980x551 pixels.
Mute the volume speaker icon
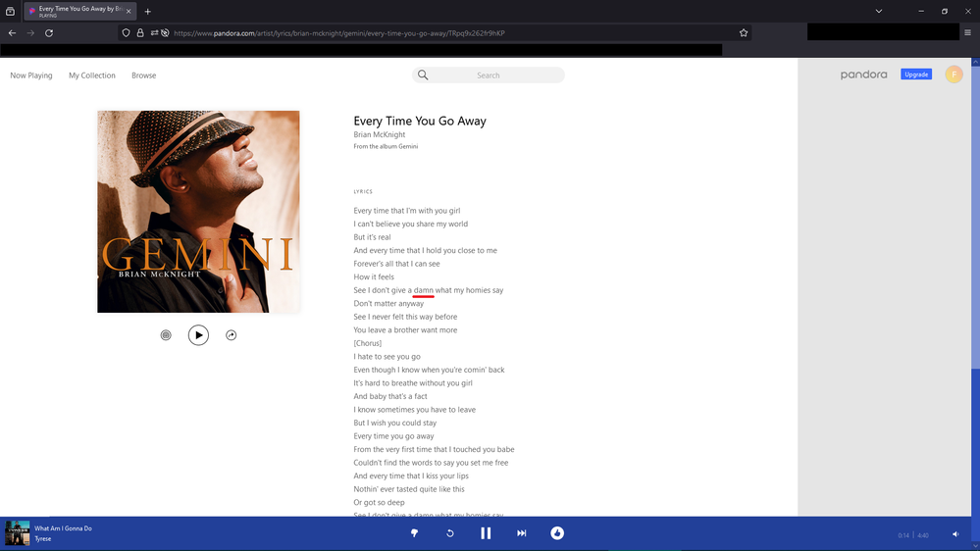955,534
